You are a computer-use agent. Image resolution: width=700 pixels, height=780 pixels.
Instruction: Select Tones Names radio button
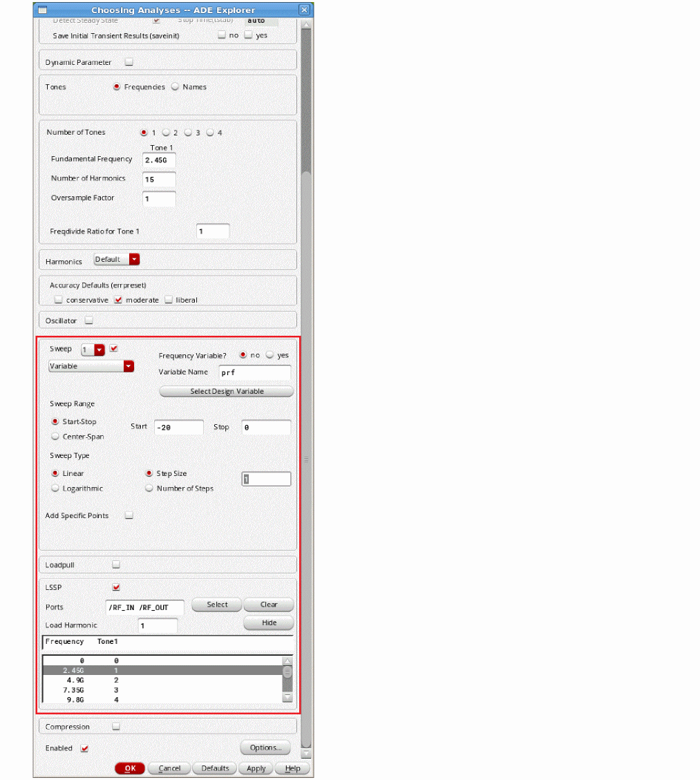coord(175,86)
